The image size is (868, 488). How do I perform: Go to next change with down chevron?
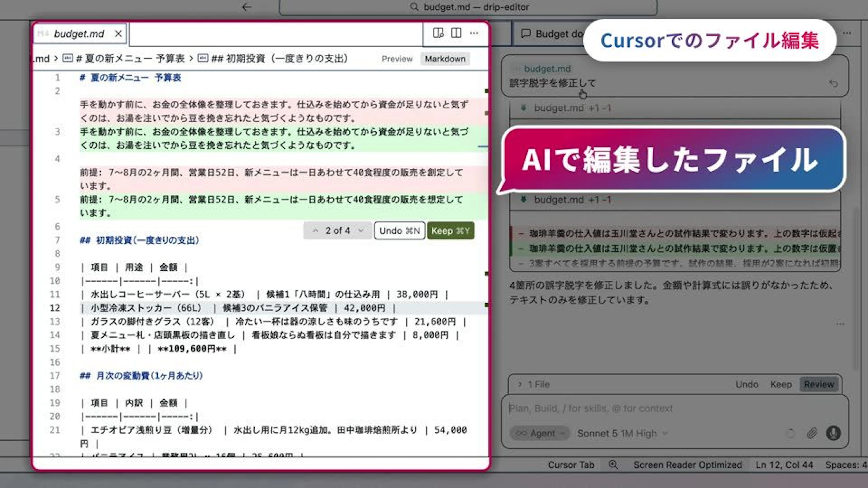[x=361, y=231]
